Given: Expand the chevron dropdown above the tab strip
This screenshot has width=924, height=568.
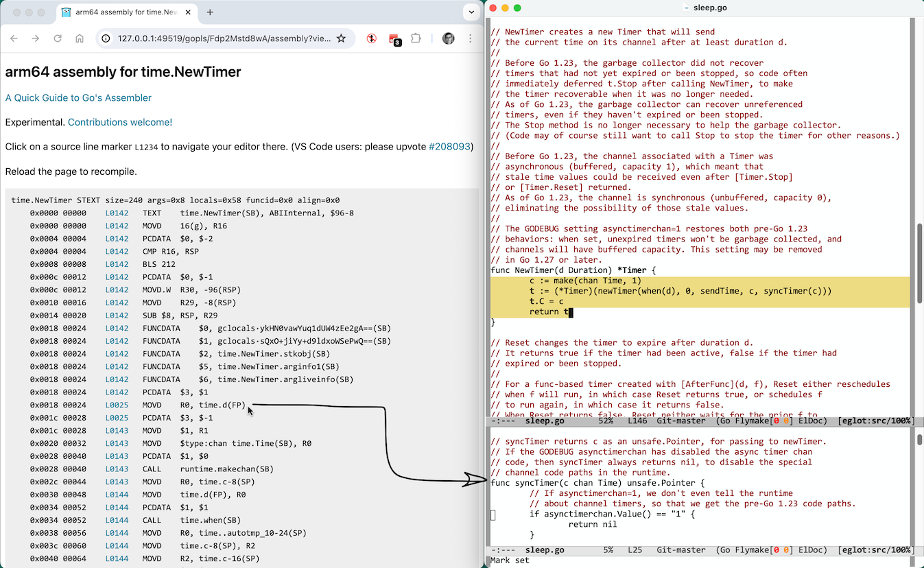Looking at the screenshot, I should point(471,12).
